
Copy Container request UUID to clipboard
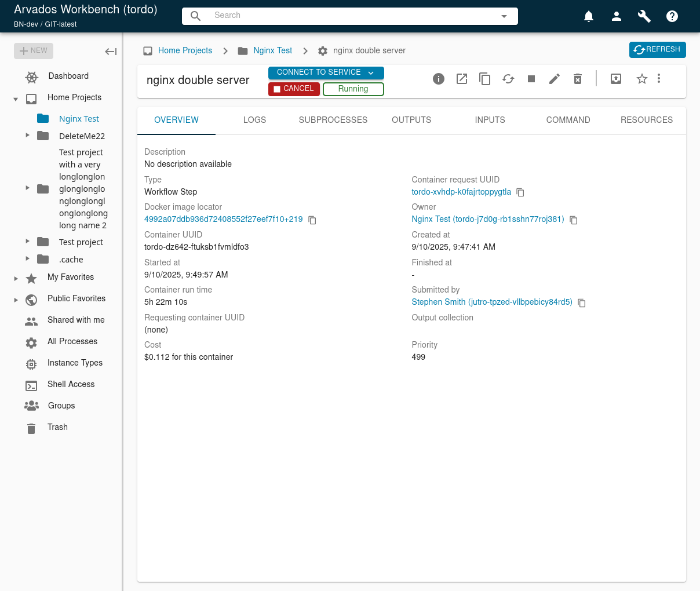point(520,192)
